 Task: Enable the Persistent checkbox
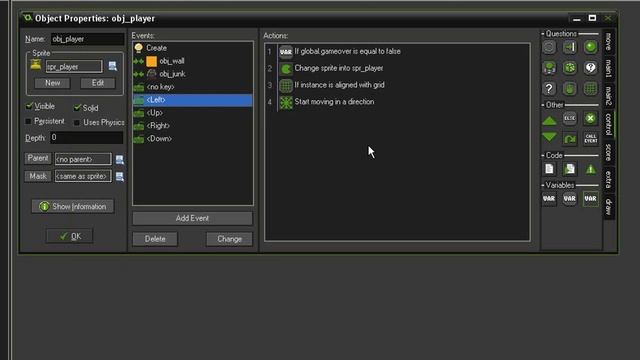point(28,121)
